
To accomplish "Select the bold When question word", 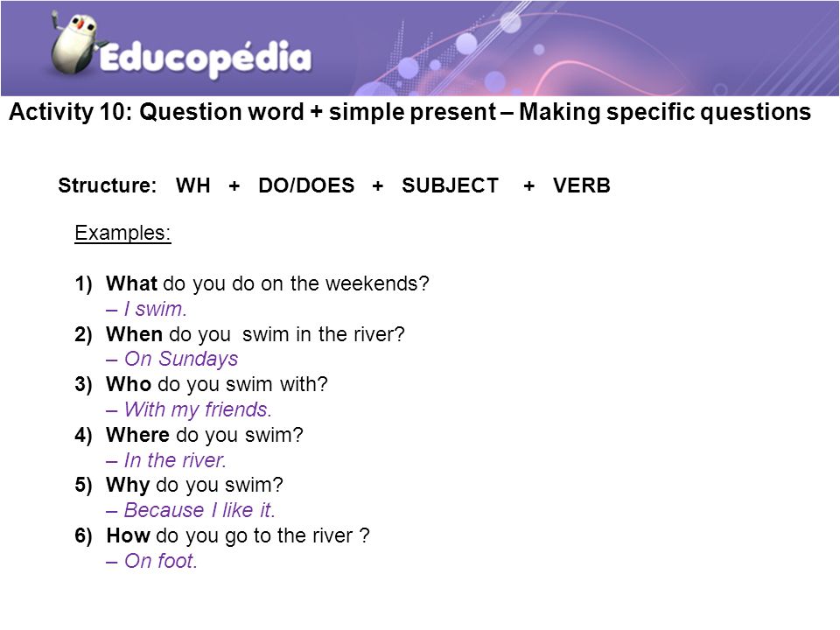I will (134, 334).
